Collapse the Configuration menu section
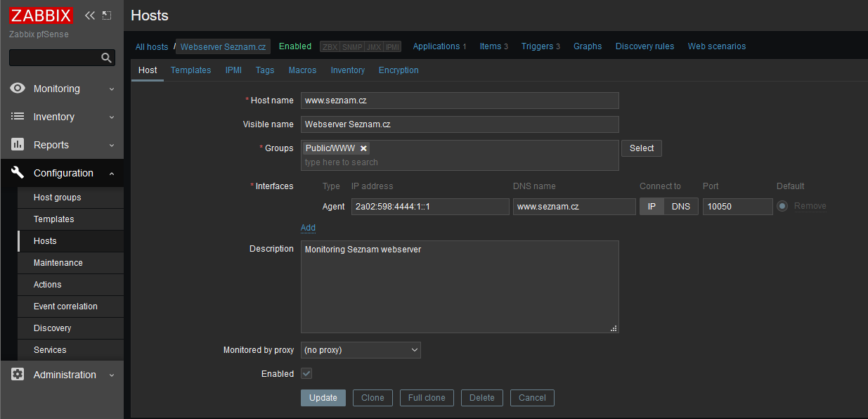 click(62, 173)
